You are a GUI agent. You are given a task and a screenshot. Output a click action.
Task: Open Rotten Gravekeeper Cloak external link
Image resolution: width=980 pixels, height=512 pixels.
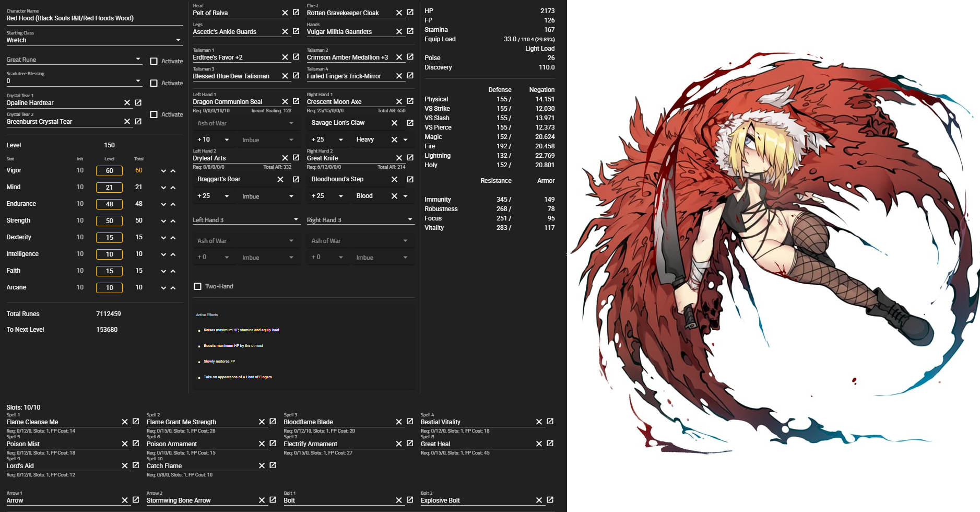(410, 12)
